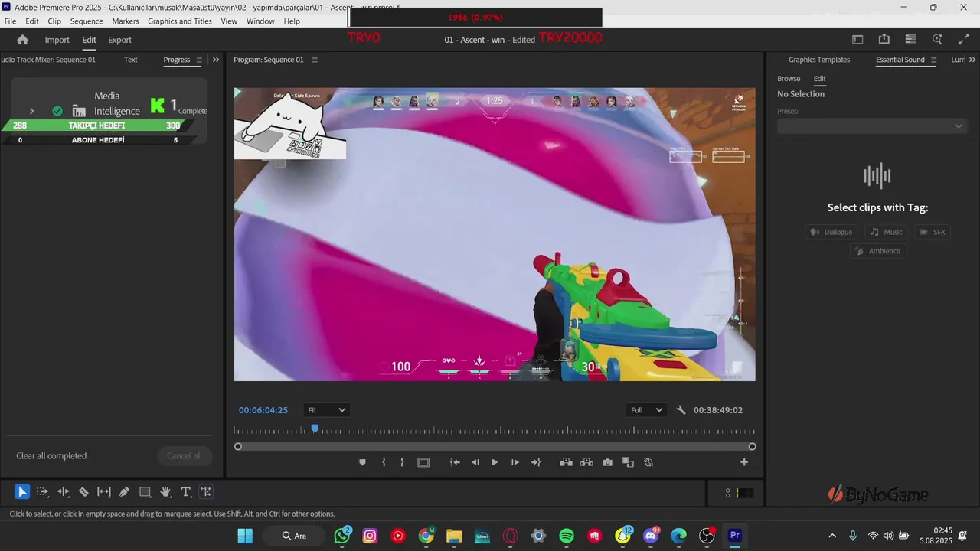
Task: Maximize video output with full-screen arrows icon
Action: tap(964, 40)
